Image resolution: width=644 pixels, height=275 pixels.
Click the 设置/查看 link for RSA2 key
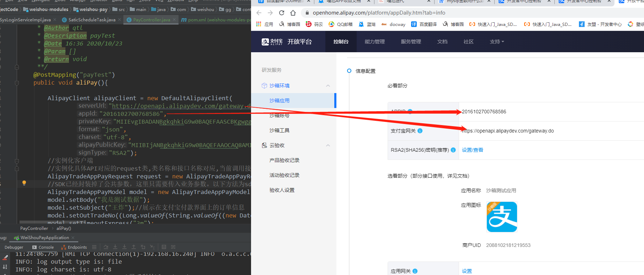473,150
